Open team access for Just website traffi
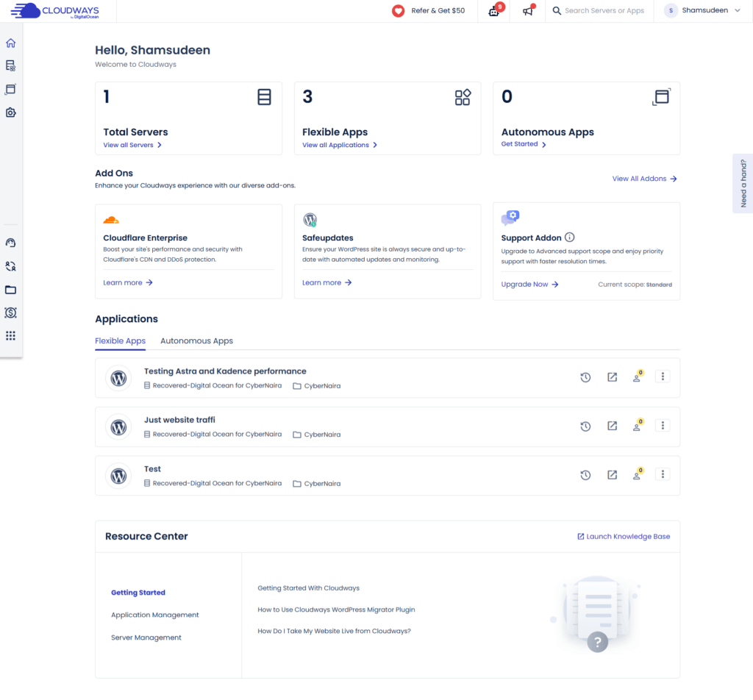This screenshot has width=753, height=700. [638, 426]
